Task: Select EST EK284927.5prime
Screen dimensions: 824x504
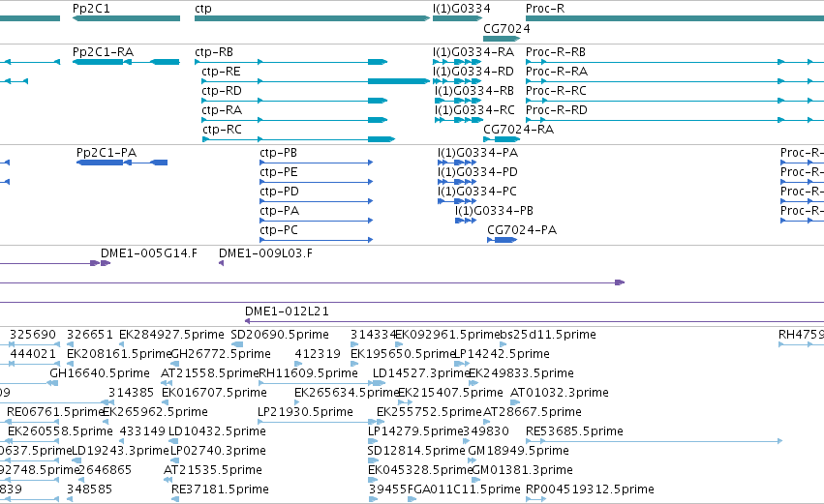Action: coord(171,335)
